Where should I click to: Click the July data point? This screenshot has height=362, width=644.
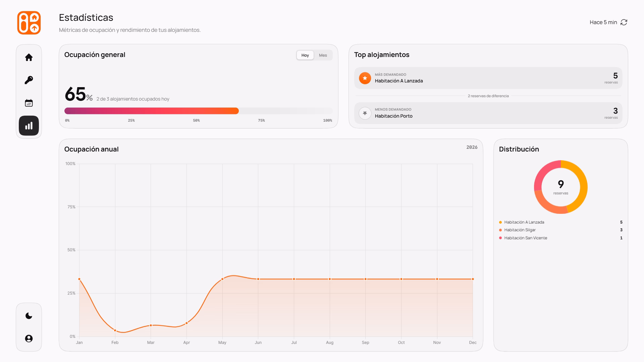(x=294, y=279)
